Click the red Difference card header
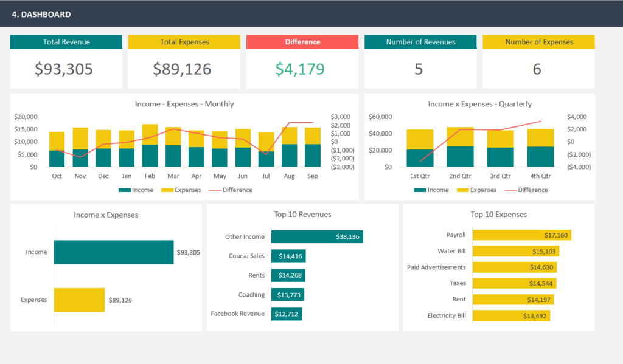 [x=302, y=42]
